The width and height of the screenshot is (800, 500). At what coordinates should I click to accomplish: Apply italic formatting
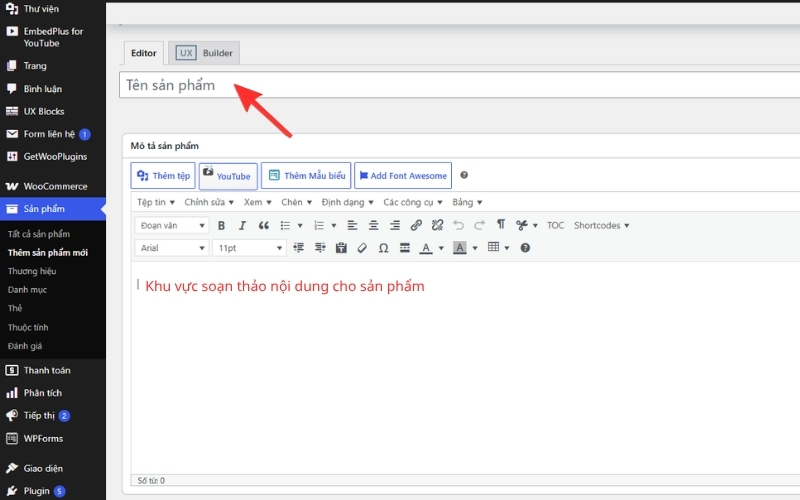pyautogui.click(x=242, y=226)
